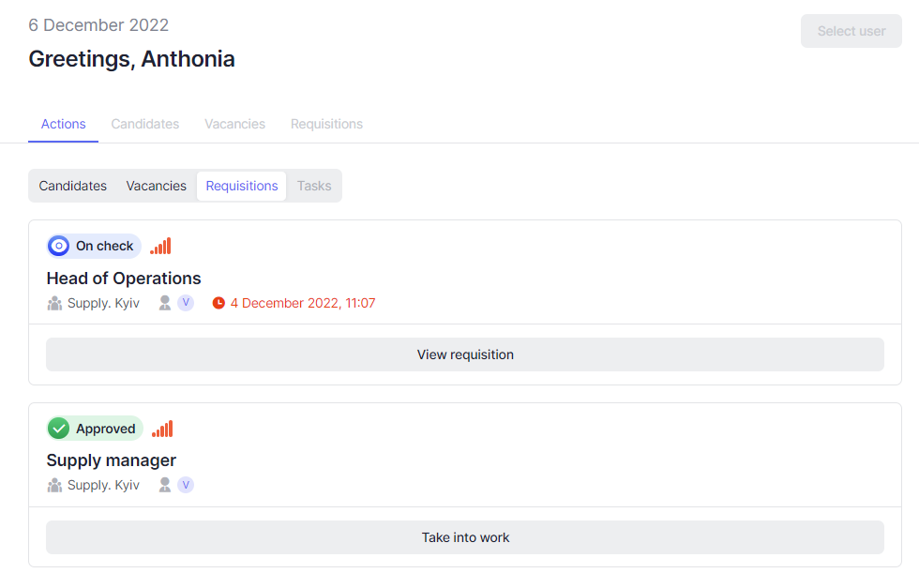Image resolution: width=919 pixels, height=588 pixels.
Task: Select the Vacancies filter pill under Actions
Action: (156, 186)
